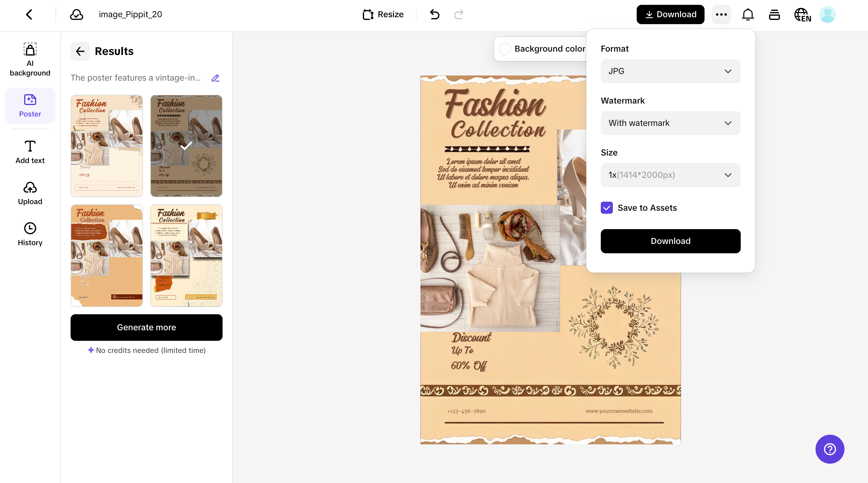The width and height of the screenshot is (868, 483).
Task: Click the undo arrow icon
Action: [x=435, y=14]
